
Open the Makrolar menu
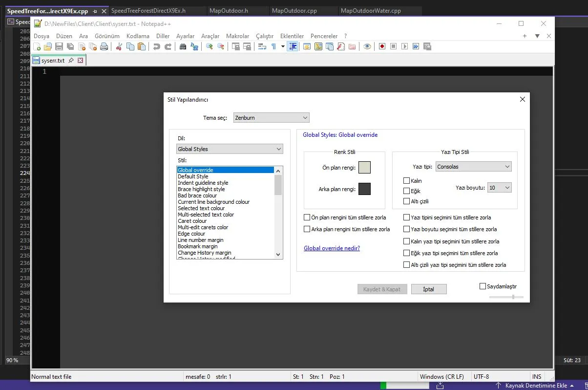pyautogui.click(x=238, y=36)
